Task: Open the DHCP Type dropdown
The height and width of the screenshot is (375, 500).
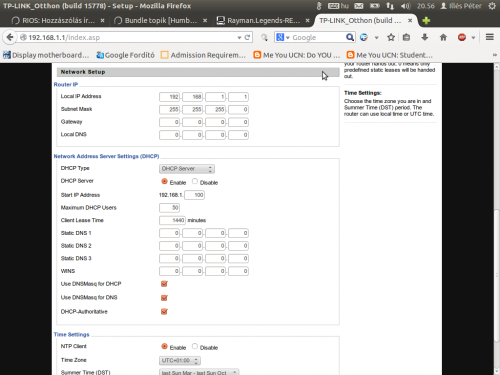Action: [187, 169]
